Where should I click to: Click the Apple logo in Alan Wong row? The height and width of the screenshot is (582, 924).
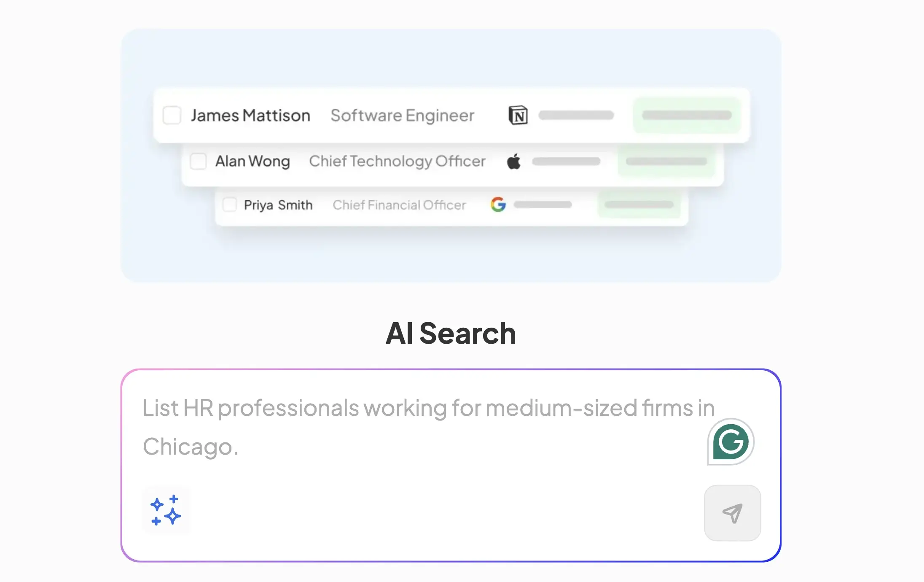click(x=514, y=161)
